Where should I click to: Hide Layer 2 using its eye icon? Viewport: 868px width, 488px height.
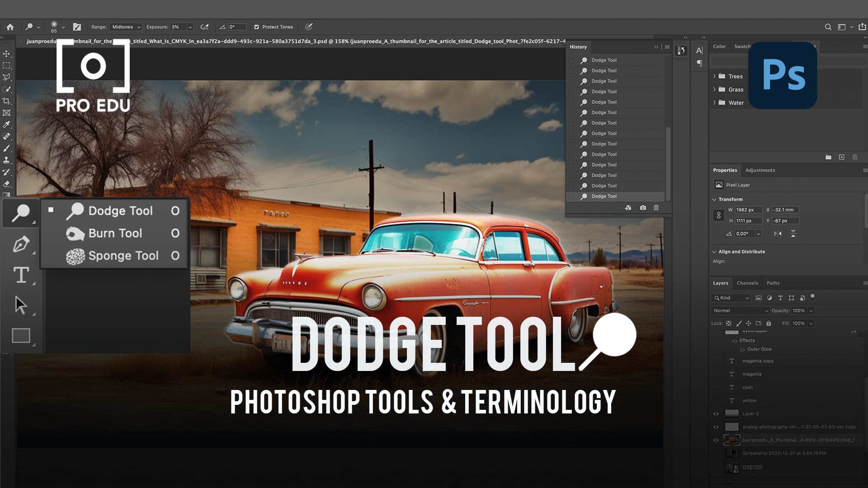pyautogui.click(x=716, y=413)
